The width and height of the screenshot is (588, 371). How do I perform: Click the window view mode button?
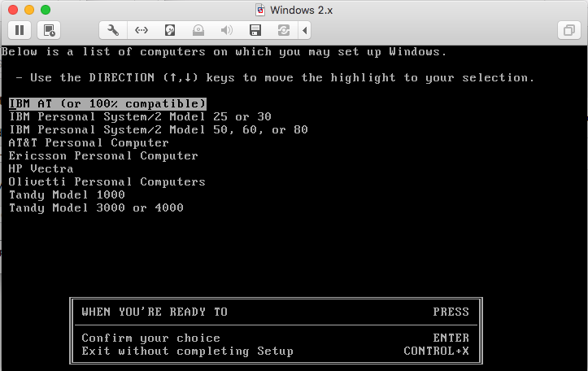[567, 30]
